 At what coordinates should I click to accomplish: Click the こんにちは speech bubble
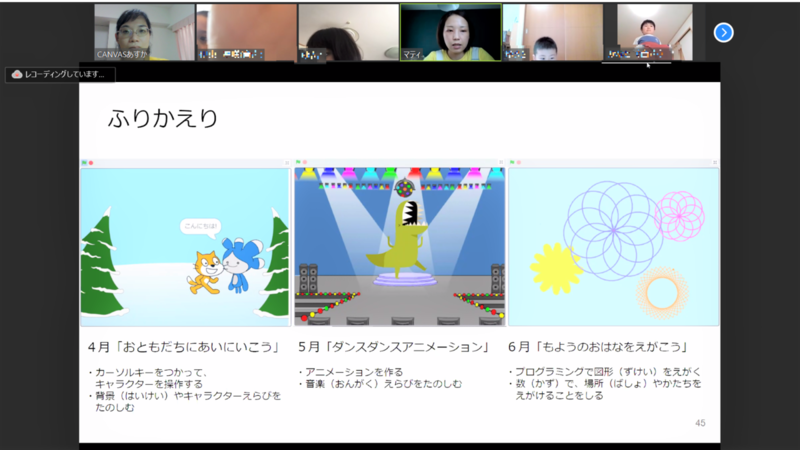click(200, 226)
